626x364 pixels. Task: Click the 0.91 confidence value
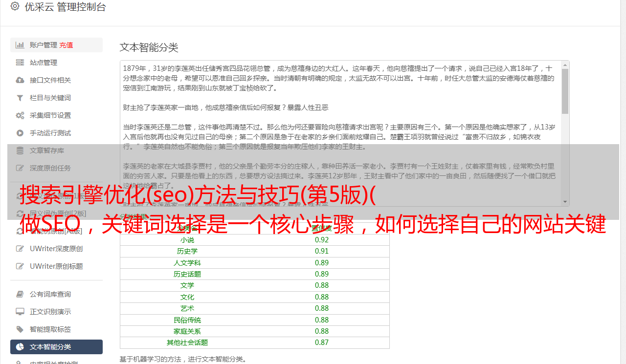[322, 251]
